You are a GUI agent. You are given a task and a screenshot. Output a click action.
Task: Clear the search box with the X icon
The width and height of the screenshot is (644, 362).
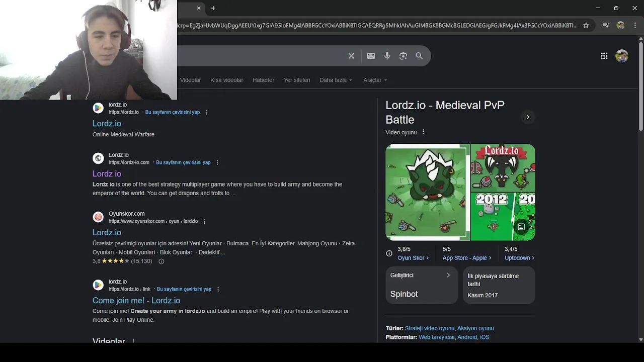pos(351,56)
